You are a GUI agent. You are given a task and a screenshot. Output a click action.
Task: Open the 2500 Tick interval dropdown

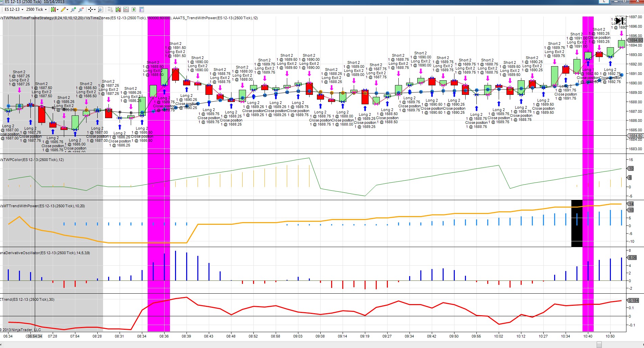36,9
